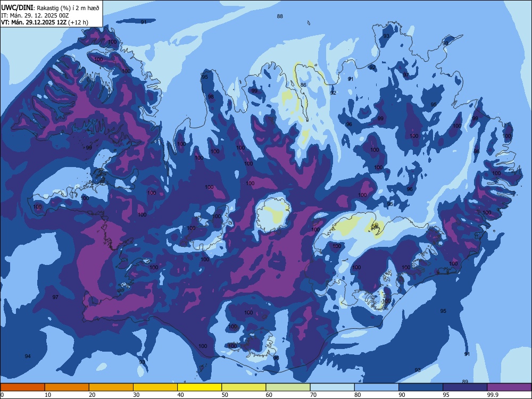Click the legend tick label 0
The width and height of the screenshot is (532, 399).
pos(2,395)
